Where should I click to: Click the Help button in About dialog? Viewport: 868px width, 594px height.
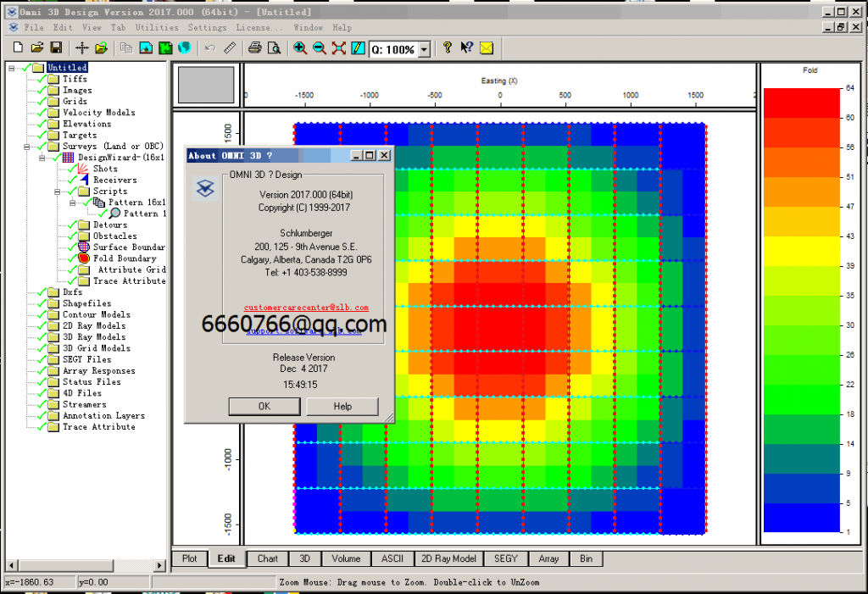point(342,407)
